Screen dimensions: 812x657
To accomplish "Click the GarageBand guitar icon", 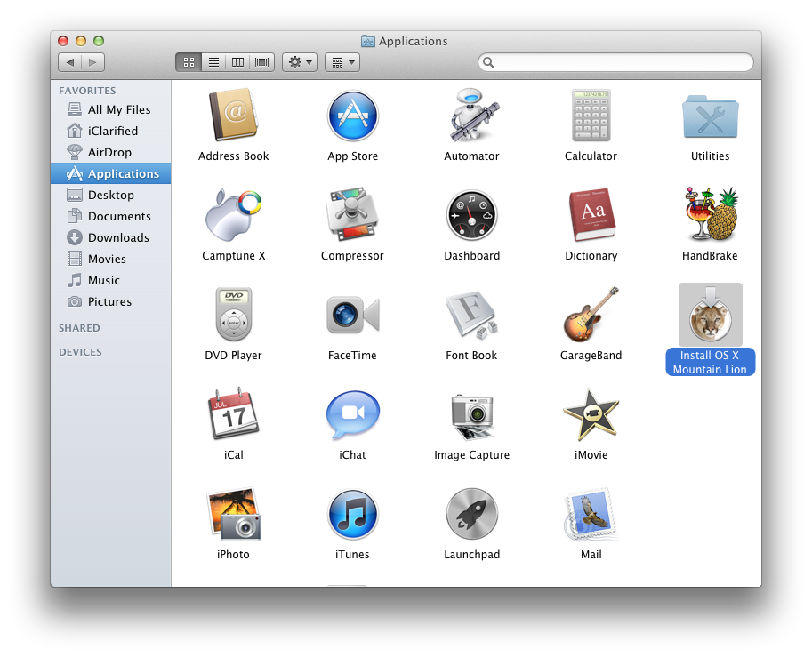I will [x=591, y=316].
